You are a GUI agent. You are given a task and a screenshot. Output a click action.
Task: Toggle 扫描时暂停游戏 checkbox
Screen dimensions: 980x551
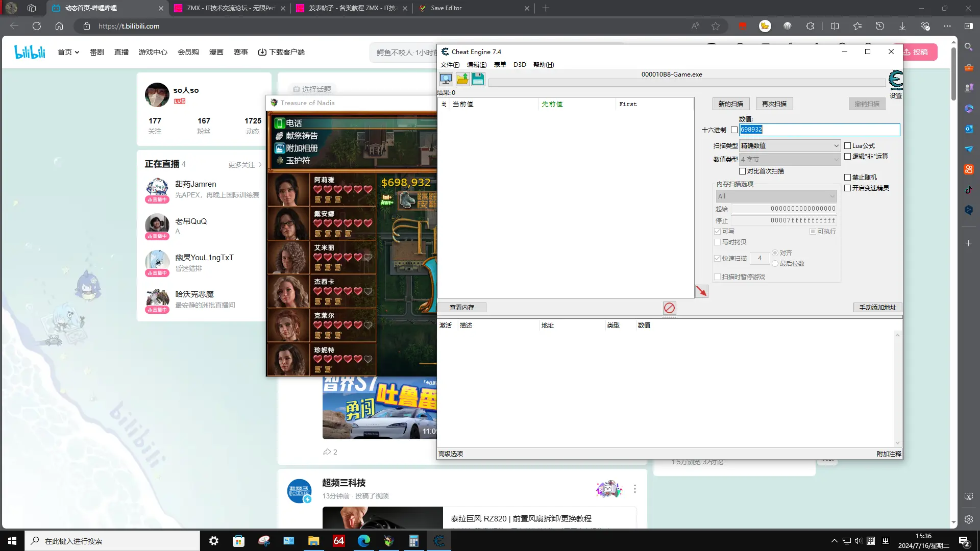click(717, 277)
